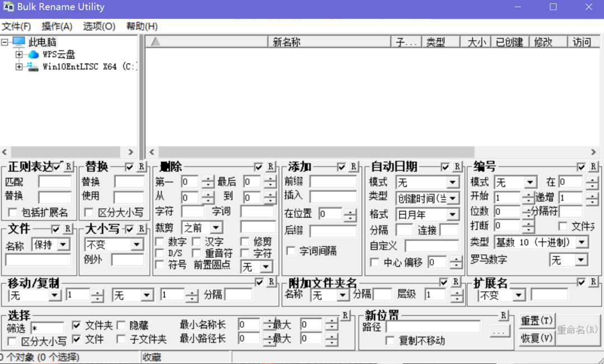
Task: Open the 大小写 mode dropdown showing 不变
Action: coord(138,244)
